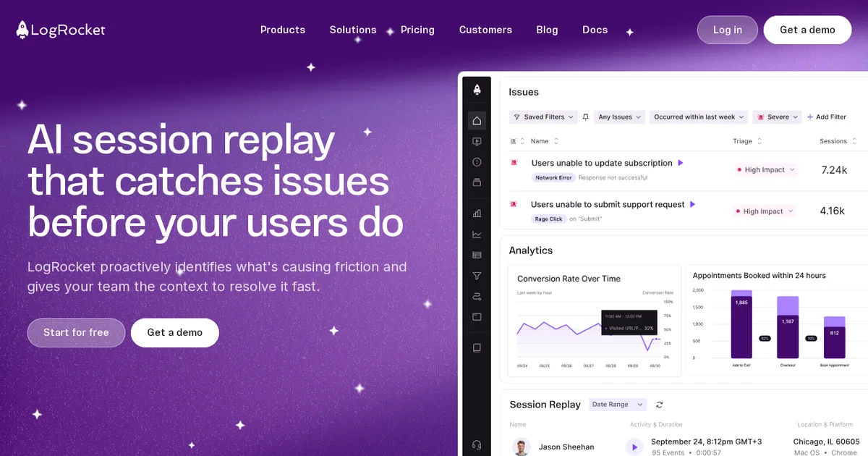Open the Solutions menu
The height and width of the screenshot is (456, 868).
(353, 30)
